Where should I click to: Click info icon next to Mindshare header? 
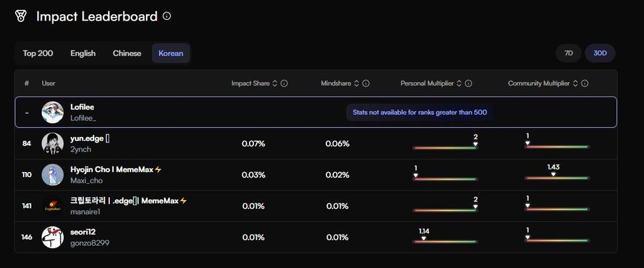[366, 84]
